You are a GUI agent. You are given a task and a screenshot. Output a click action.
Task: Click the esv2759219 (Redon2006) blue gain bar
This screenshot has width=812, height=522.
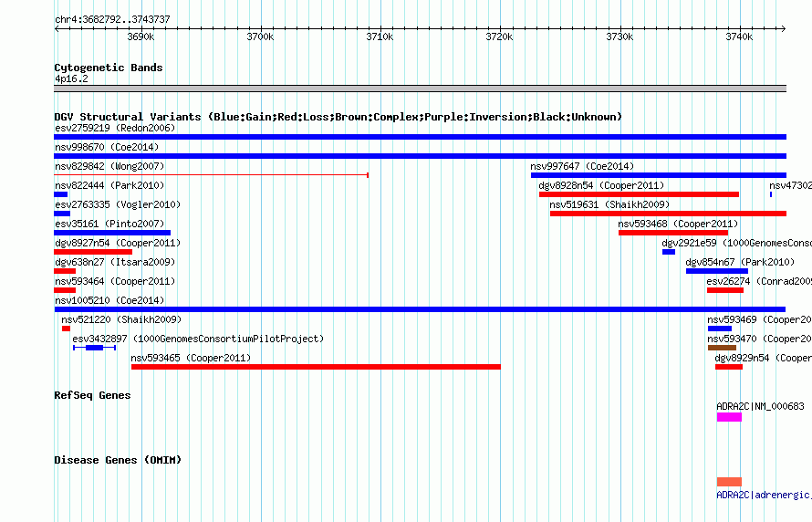(420, 137)
